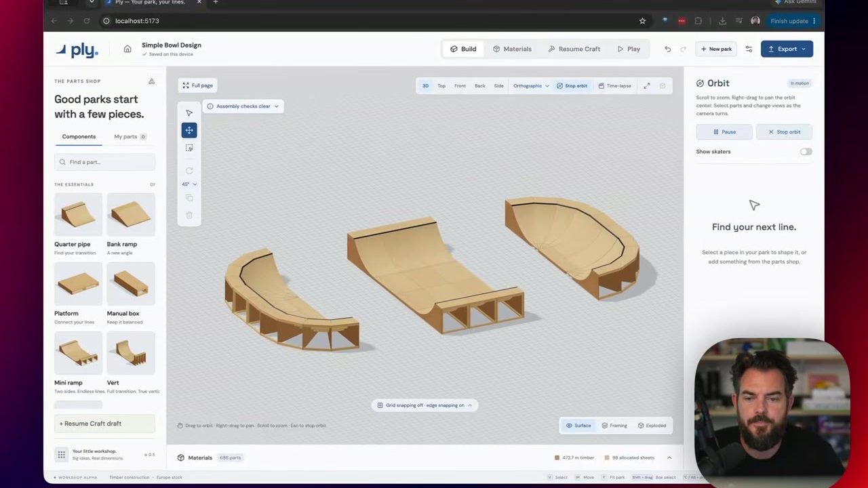Click Stop orbit in the Orbit panel
The height and width of the screenshot is (488, 868).
pyautogui.click(x=784, y=132)
